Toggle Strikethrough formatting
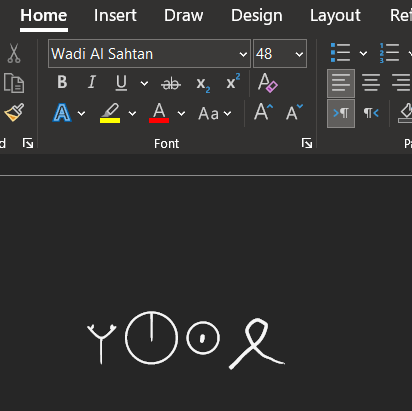 tap(171, 83)
